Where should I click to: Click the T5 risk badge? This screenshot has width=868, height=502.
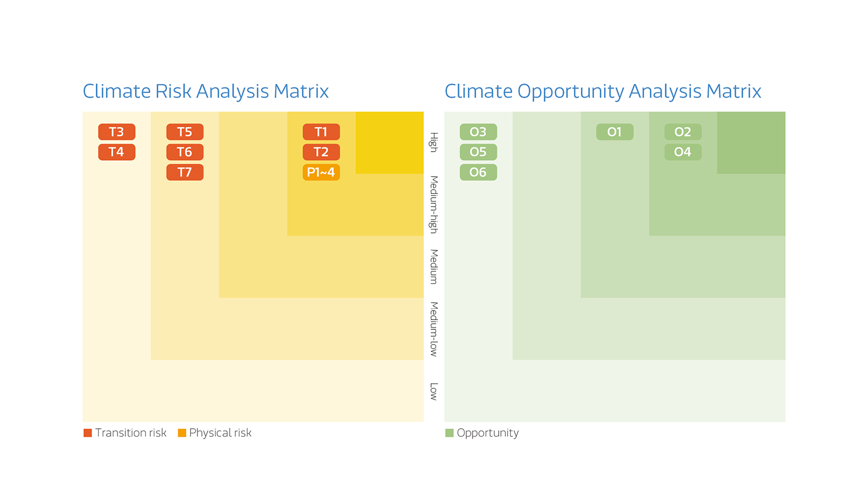click(x=184, y=132)
